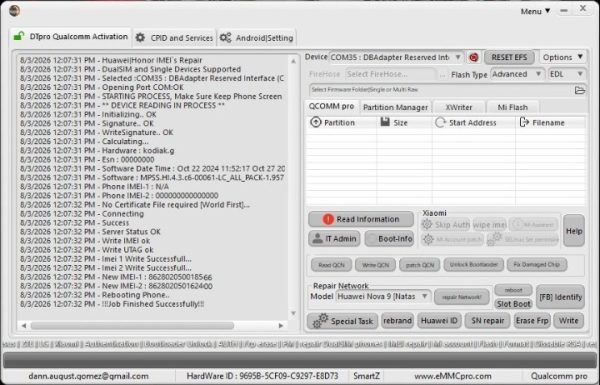Select the QCOMM pro tab

click(x=331, y=106)
